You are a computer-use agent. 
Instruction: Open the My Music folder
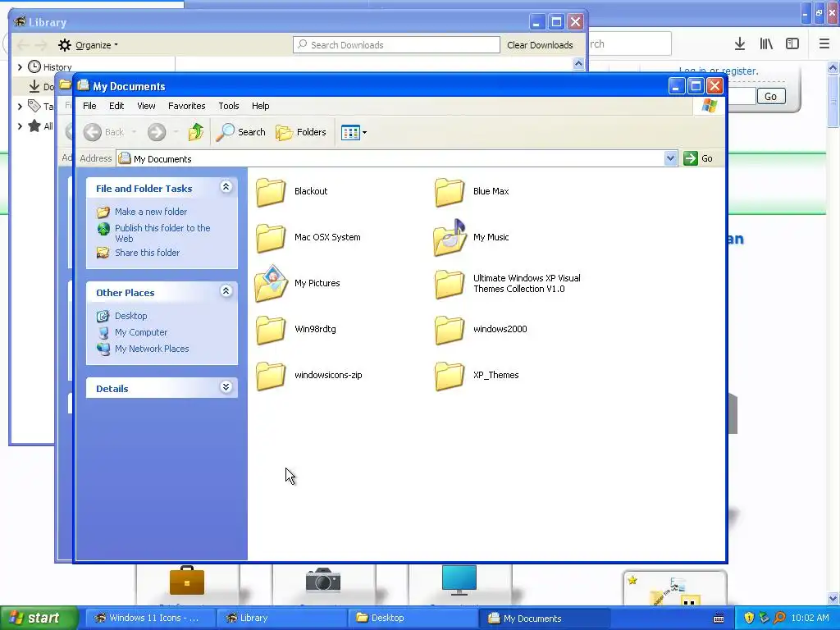(472, 237)
